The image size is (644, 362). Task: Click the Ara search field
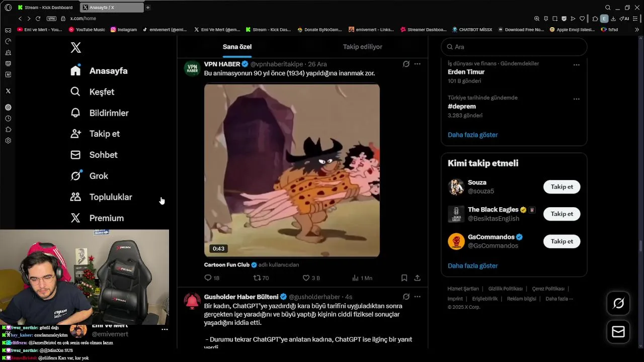click(x=514, y=47)
